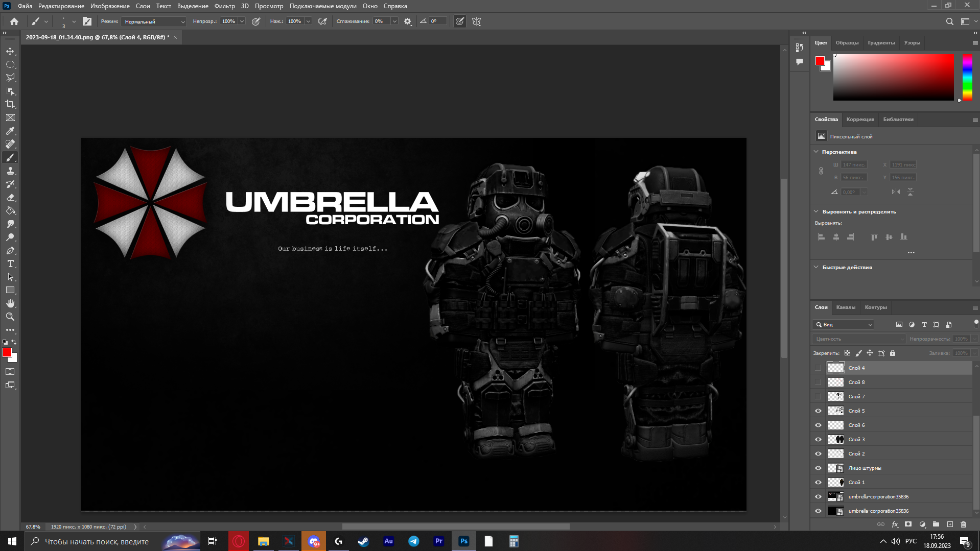Collapse Выровнять и распределить section

click(816, 211)
